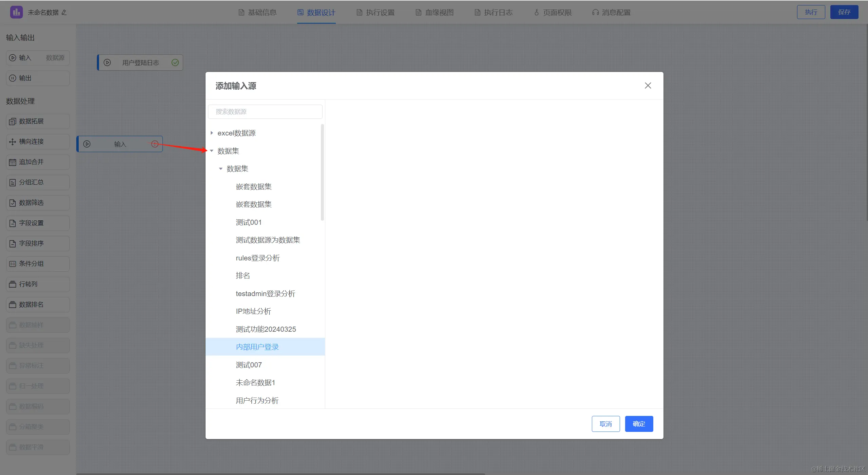The height and width of the screenshot is (475, 868).
Task: Click the red plus circle on the 输入 node
Action: pyautogui.click(x=155, y=144)
